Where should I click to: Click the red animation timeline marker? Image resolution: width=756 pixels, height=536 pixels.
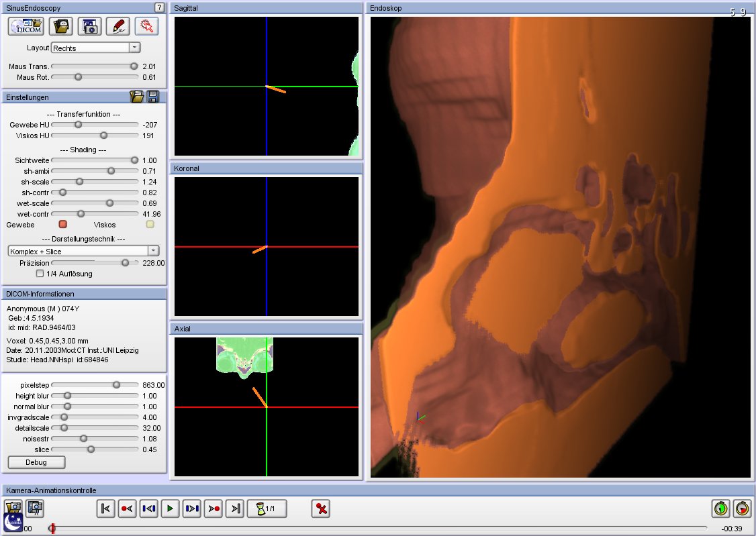[52, 529]
